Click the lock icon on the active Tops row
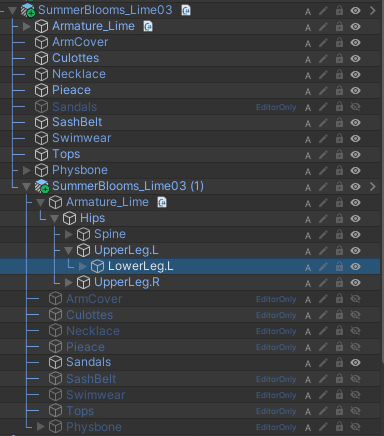 pos(339,154)
